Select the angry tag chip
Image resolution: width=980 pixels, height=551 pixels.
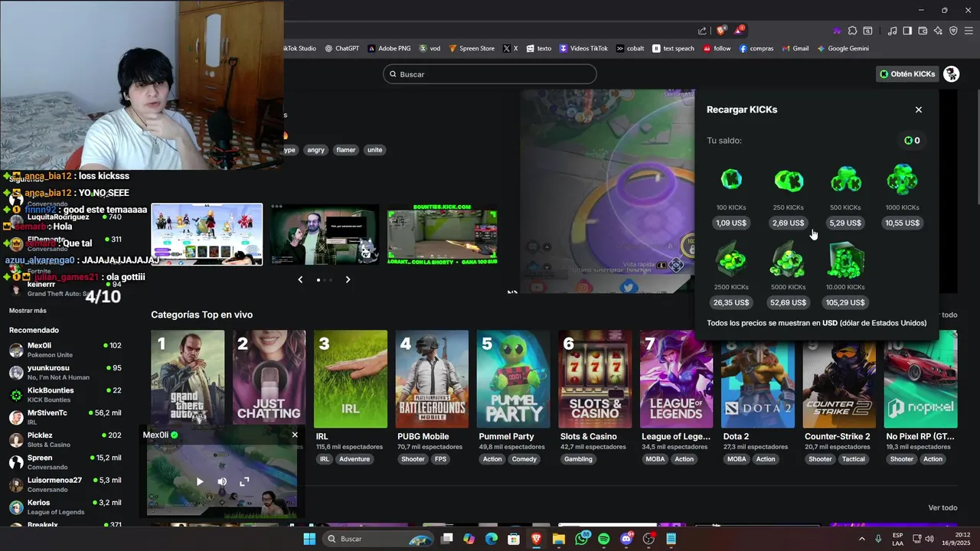coord(316,150)
